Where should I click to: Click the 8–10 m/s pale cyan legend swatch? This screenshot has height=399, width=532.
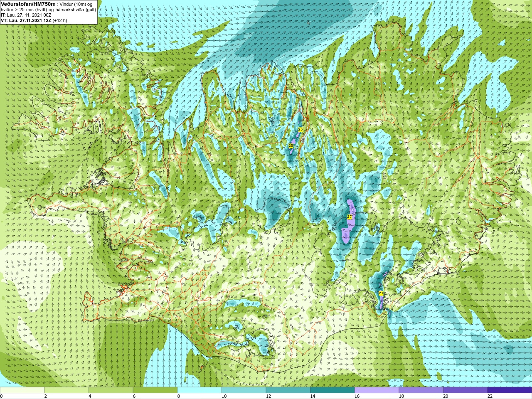199,390
